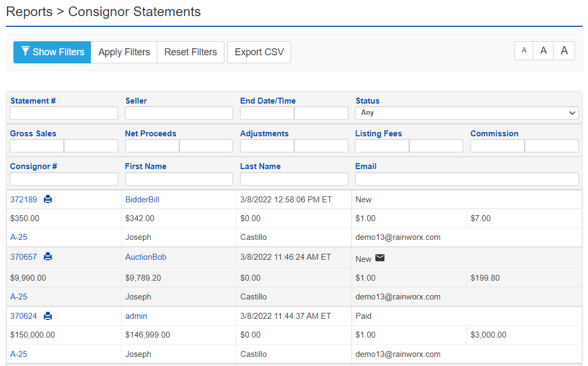Click Net Proceeds minimum field
The width and height of the screenshot is (588, 366).
coord(153,146)
